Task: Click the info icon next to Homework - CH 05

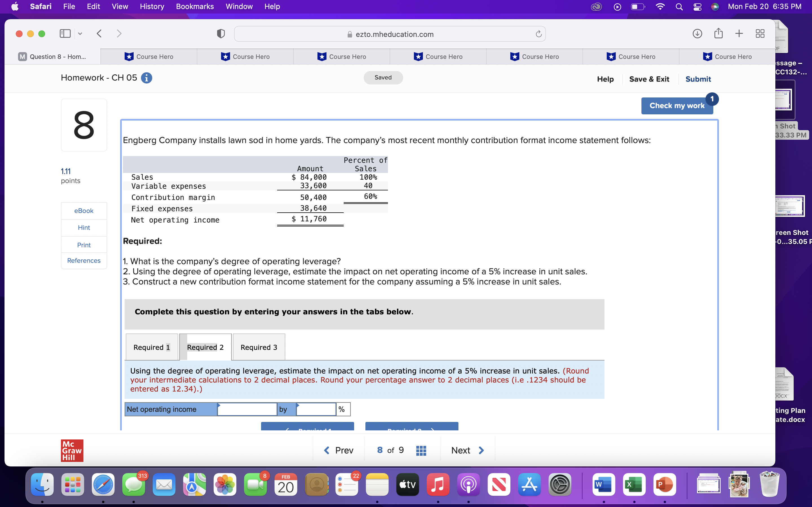Action: (146, 77)
